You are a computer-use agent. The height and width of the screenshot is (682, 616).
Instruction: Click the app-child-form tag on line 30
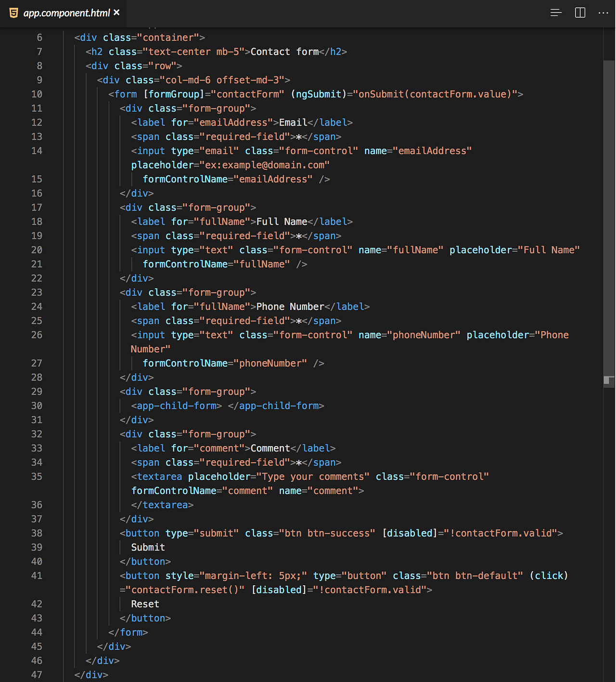click(x=176, y=406)
